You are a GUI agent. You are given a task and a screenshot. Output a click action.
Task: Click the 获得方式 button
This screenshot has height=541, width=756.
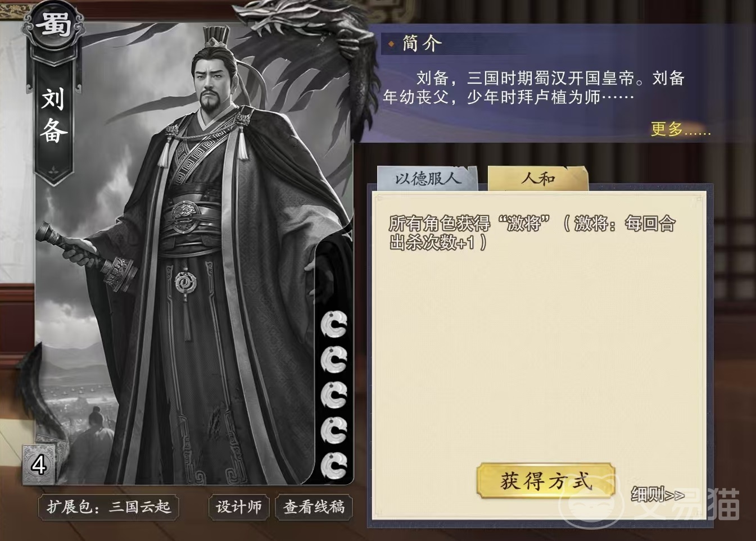(546, 481)
